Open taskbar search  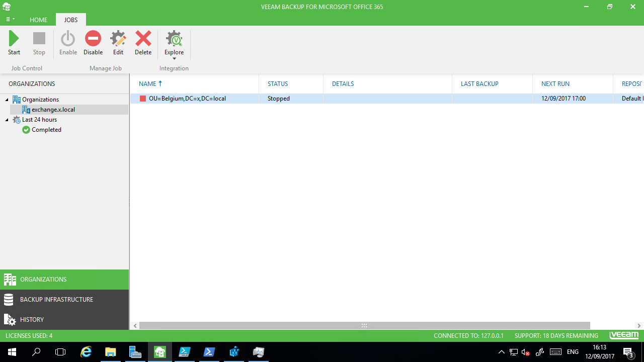(36, 352)
